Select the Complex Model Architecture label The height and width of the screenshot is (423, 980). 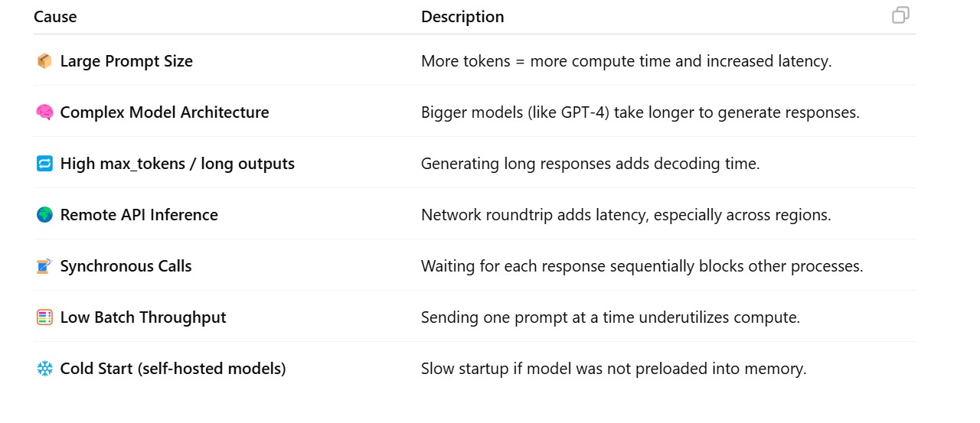(165, 112)
